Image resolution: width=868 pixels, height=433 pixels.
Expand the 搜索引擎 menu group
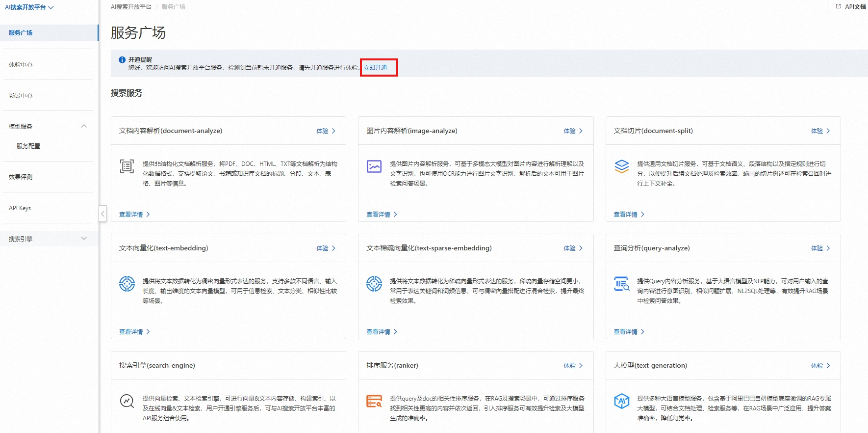tap(84, 239)
